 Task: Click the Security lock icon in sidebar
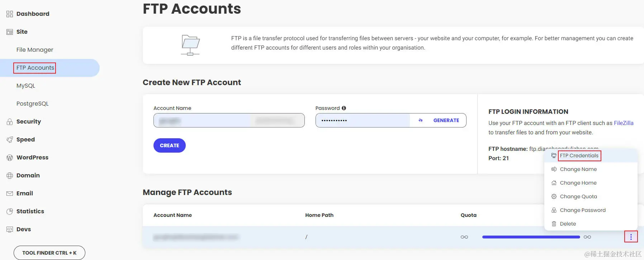pos(10,122)
